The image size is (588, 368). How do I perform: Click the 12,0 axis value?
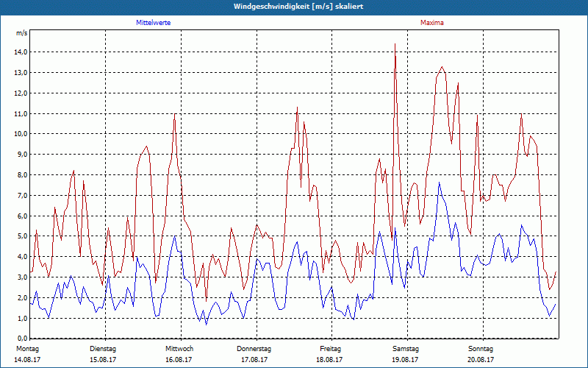pyautogui.click(x=21, y=93)
